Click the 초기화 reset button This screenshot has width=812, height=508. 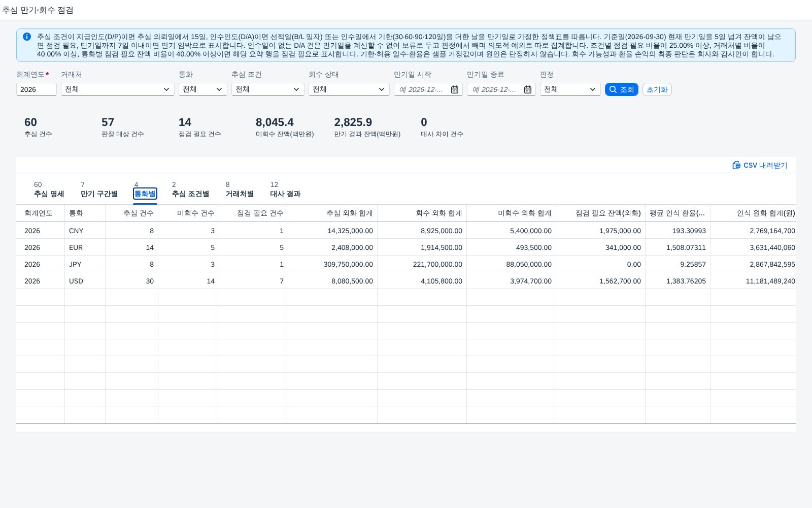657,89
